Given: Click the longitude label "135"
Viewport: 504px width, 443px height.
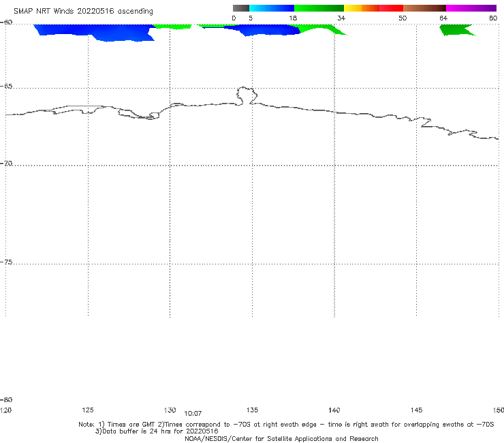Looking at the screenshot, I should [x=252, y=410].
